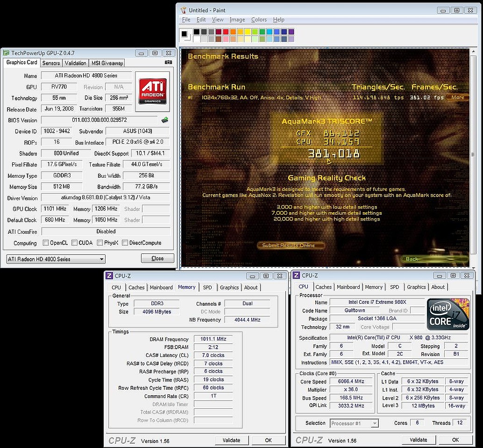Tick the CUDA checkbox
Viewport: 483px width, 448px height.
pyautogui.click(x=74, y=243)
